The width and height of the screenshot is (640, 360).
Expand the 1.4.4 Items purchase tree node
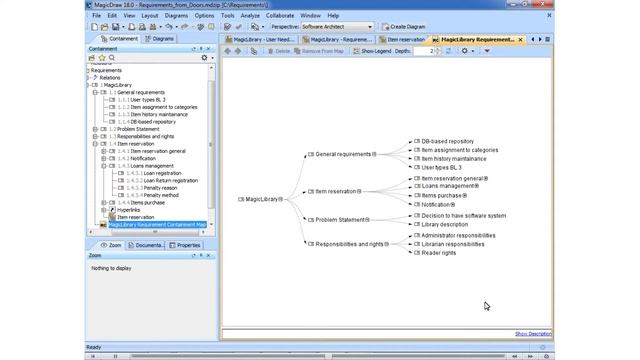pyautogui.click(x=104, y=202)
